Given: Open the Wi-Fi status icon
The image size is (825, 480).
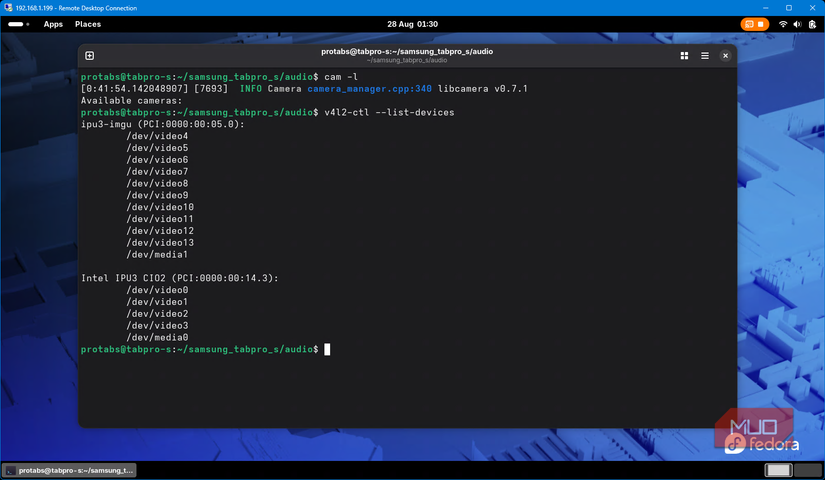Looking at the screenshot, I should click(783, 24).
